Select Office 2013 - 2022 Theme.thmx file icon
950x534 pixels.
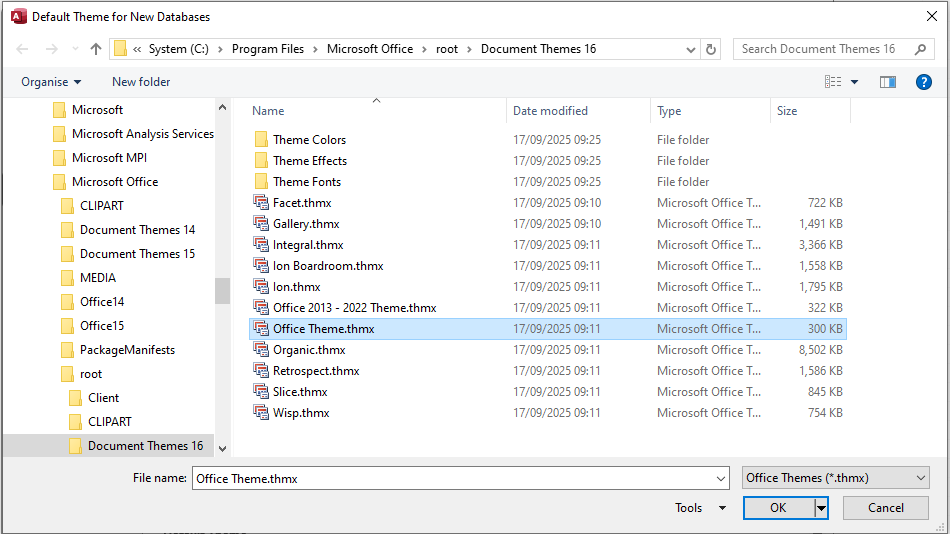pyautogui.click(x=261, y=308)
